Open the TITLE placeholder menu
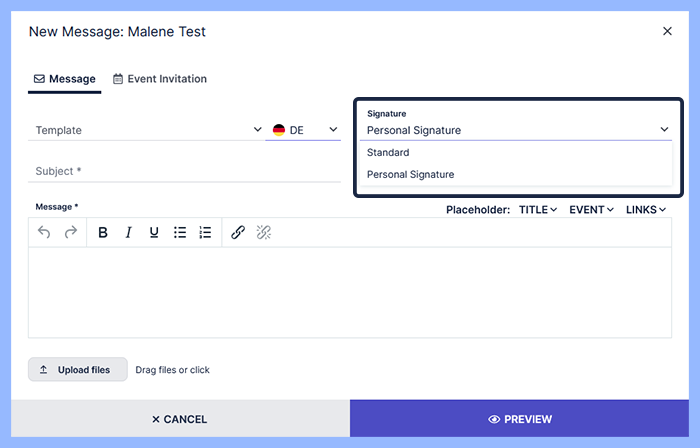This screenshot has height=448, width=700. point(538,210)
